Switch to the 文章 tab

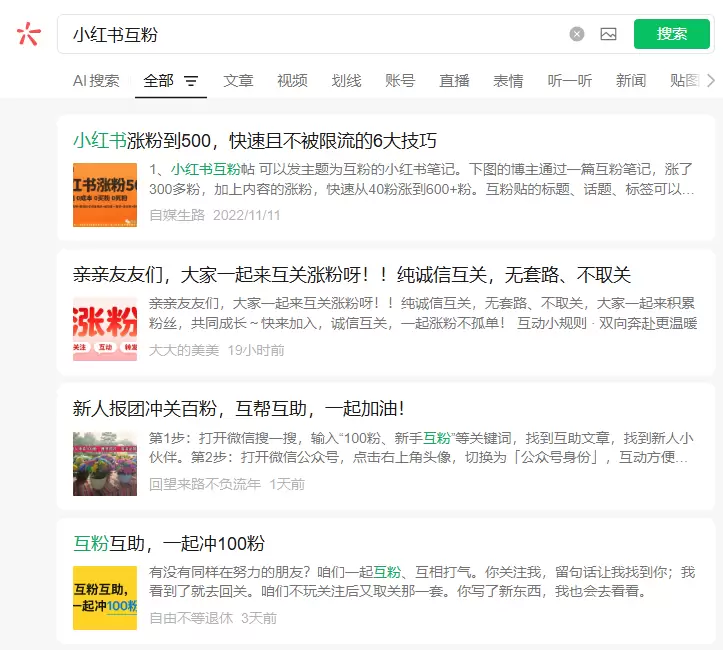coord(238,81)
